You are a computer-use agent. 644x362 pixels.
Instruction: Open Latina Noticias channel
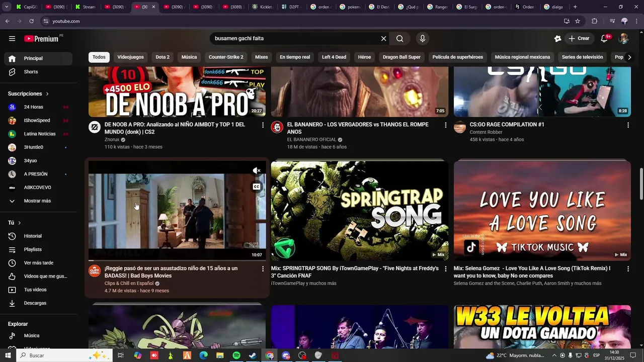tap(39, 134)
